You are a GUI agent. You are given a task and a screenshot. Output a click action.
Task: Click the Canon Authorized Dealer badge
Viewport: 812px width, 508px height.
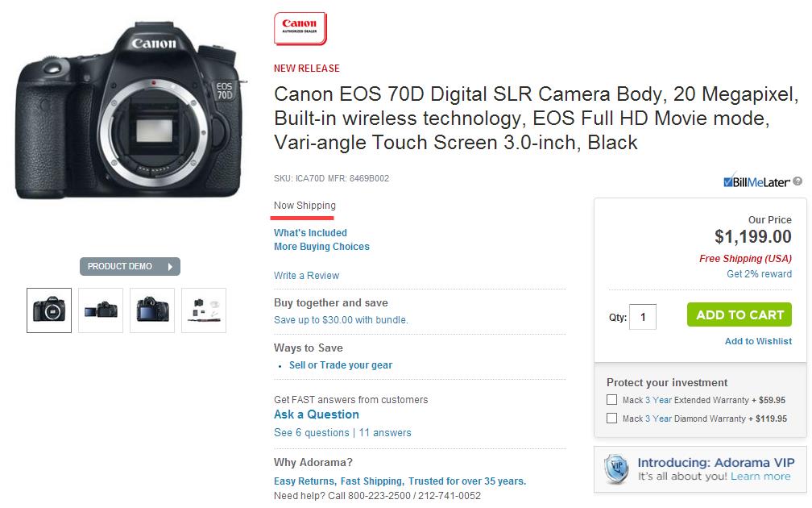pos(299,26)
